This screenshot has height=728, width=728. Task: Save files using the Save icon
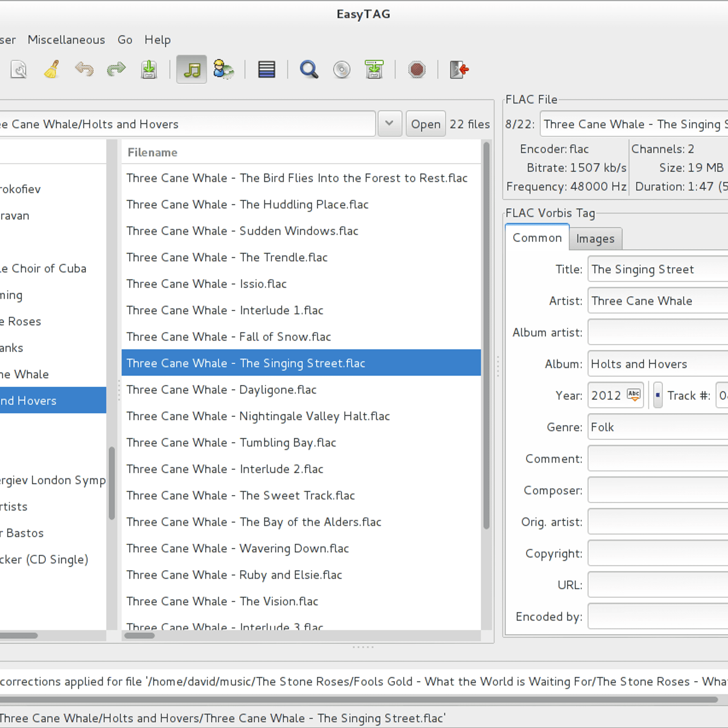pos(149,70)
